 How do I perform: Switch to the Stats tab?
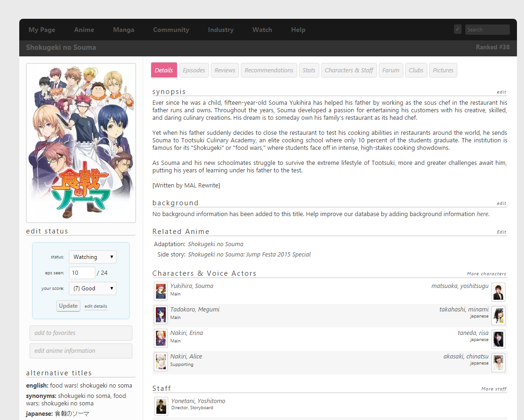tap(309, 70)
